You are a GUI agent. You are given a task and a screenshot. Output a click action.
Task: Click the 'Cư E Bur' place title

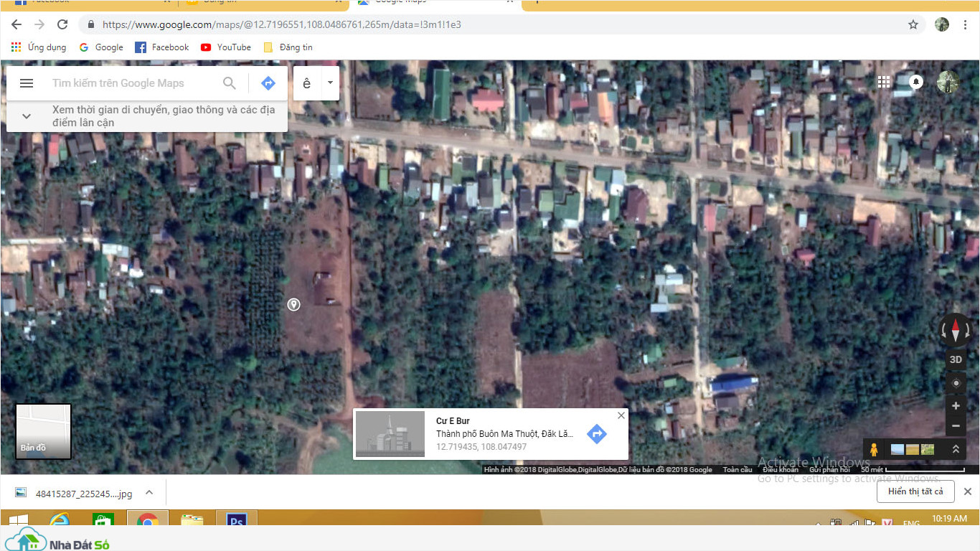tap(453, 421)
